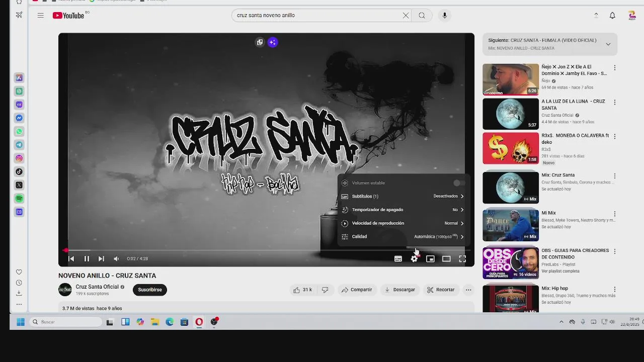Close player settings via gear icon
Image resolution: width=644 pixels, height=362 pixels.
pos(414,259)
